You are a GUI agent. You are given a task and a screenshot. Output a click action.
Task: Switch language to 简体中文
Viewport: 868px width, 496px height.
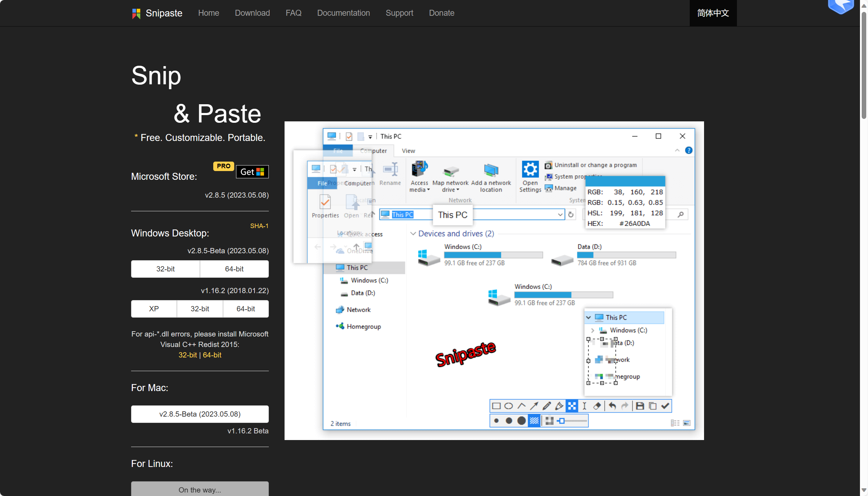[x=713, y=13]
